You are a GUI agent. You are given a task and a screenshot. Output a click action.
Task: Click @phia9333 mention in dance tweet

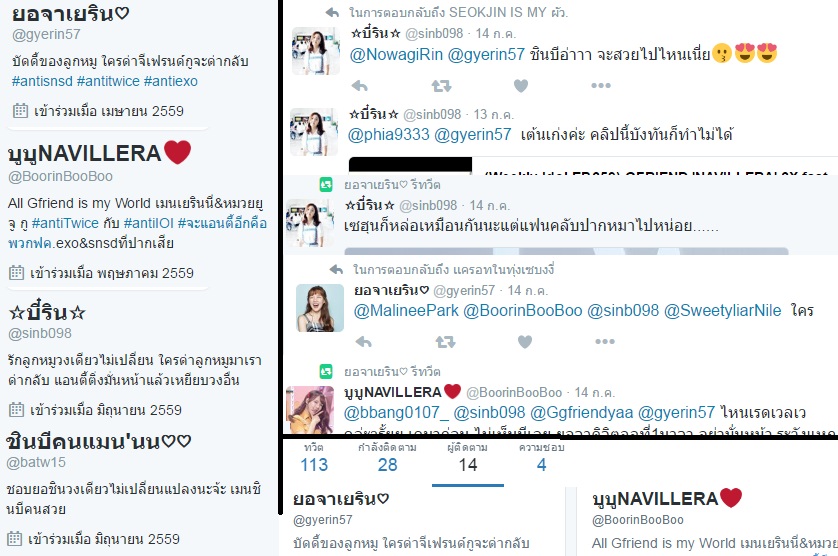[389, 134]
